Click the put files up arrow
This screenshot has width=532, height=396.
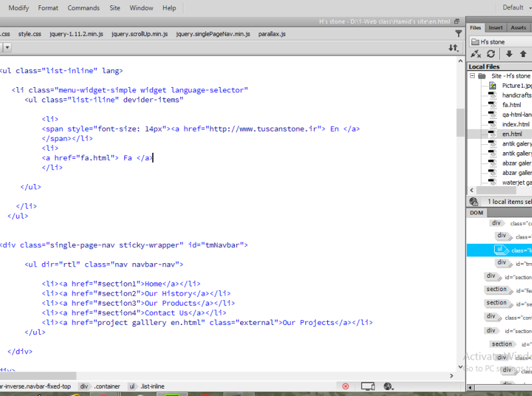coord(523,54)
